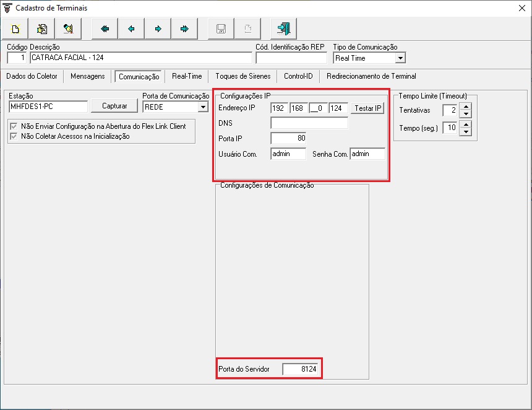Click the Porta do Servidor field
The image size is (532, 410).
(300, 369)
